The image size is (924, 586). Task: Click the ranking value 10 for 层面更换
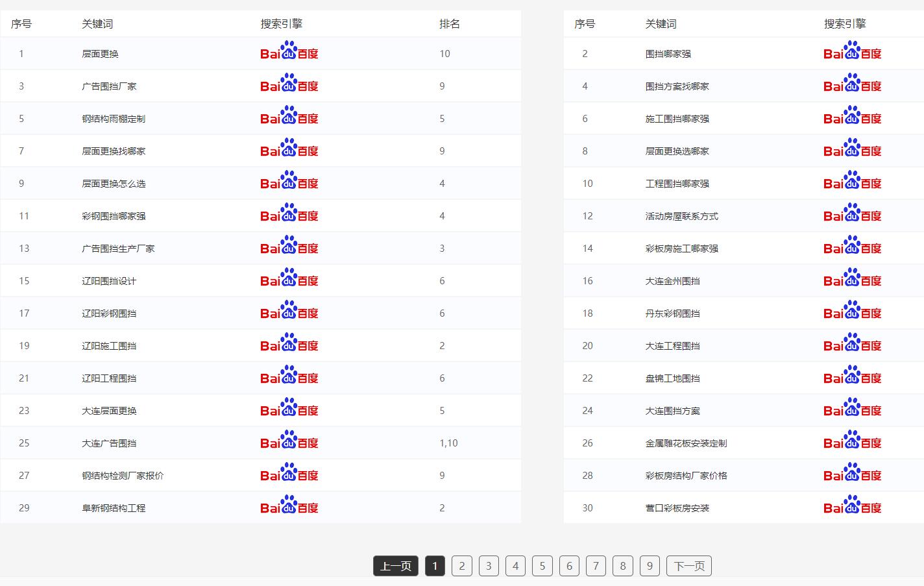point(444,54)
